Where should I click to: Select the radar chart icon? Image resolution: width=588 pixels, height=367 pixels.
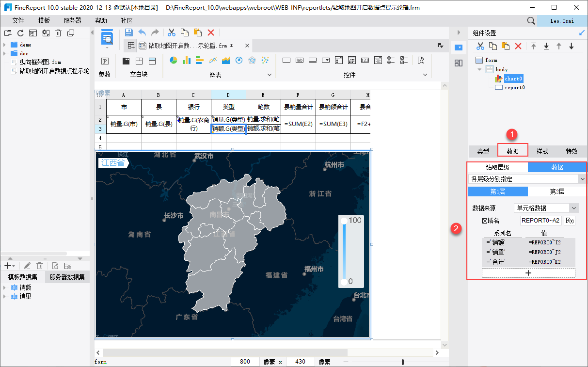pyautogui.click(x=252, y=61)
